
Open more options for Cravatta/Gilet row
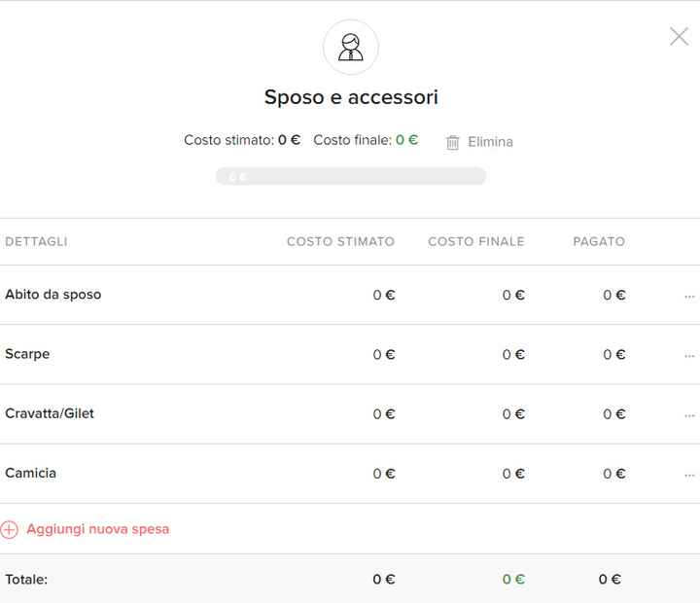pyautogui.click(x=689, y=415)
